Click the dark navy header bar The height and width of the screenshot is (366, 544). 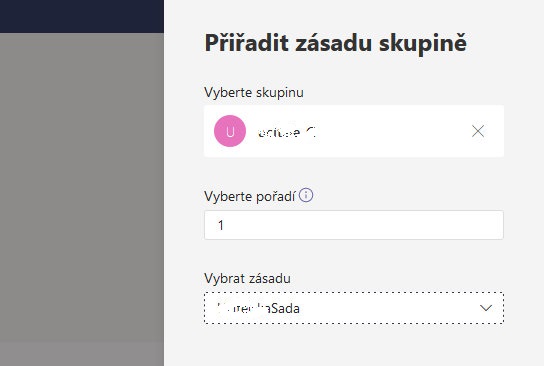coord(82,16)
